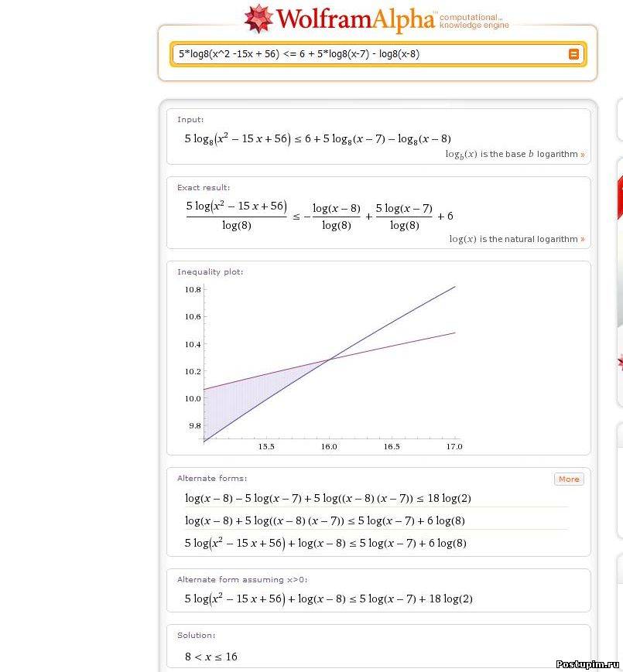This screenshot has height=672, width=623.
Task: Open the 'base b logarithm' note link
Action: 515,155
